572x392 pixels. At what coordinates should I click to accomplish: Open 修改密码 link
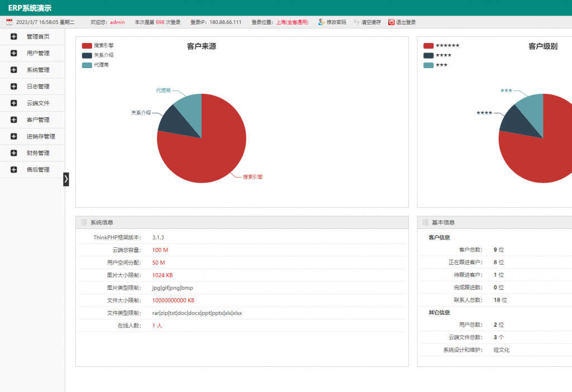[x=336, y=22]
